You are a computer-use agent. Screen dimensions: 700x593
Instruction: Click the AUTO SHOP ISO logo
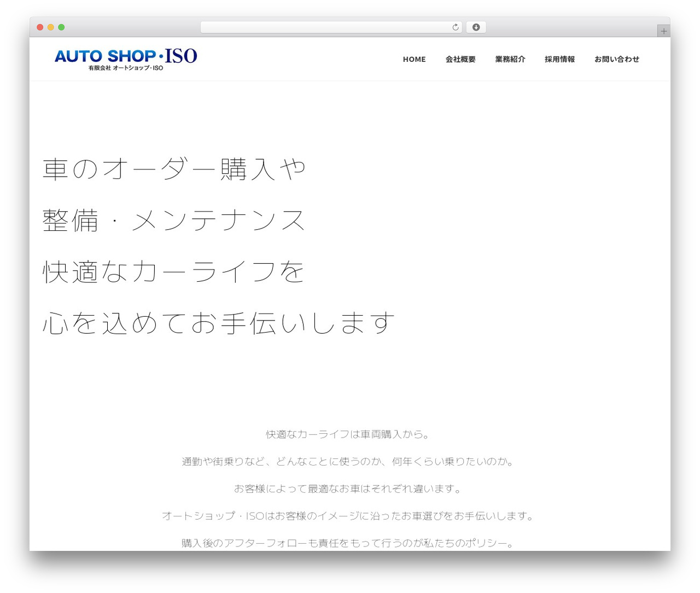pyautogui.click(x=126, y=59)
